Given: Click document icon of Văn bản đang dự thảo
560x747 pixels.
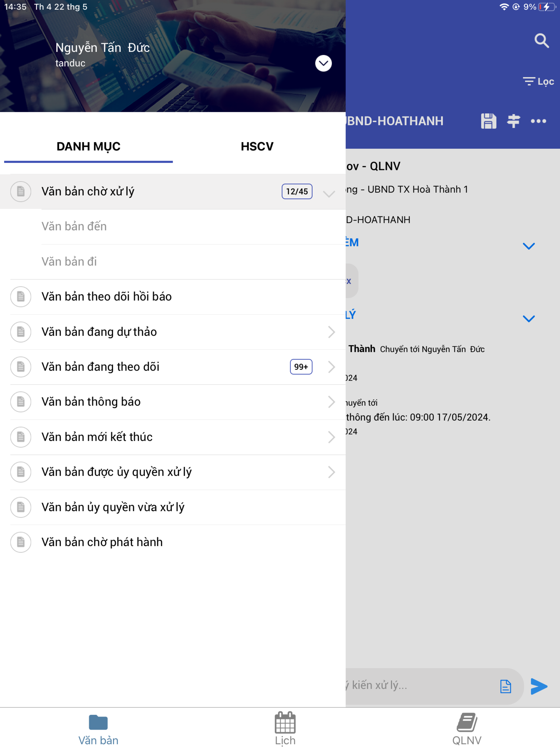Looking at the screenshot, I should click(21, 332).
